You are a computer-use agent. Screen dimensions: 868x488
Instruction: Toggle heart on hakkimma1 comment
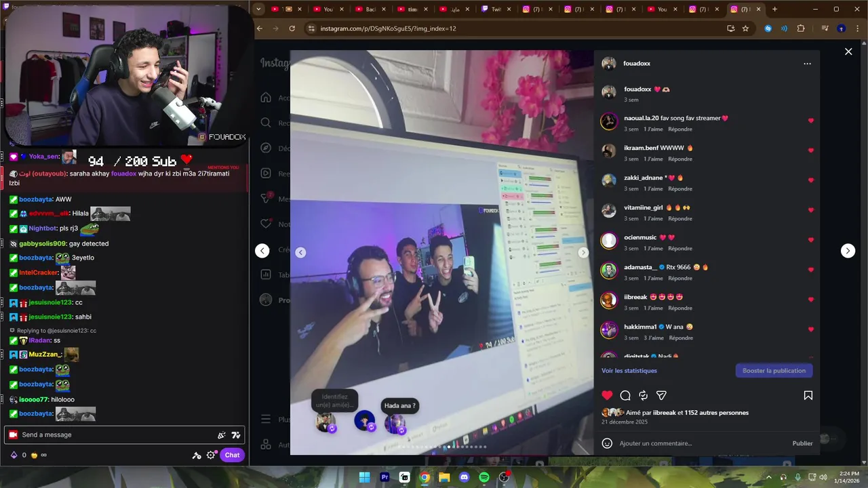pyautogui.click(x=811, y=329)
